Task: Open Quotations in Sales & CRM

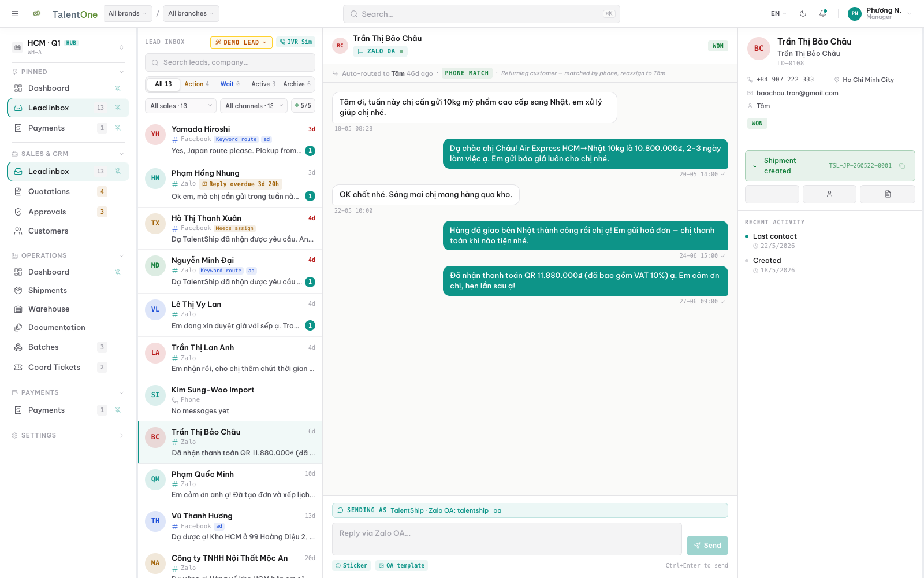Action: click(68, 191)
